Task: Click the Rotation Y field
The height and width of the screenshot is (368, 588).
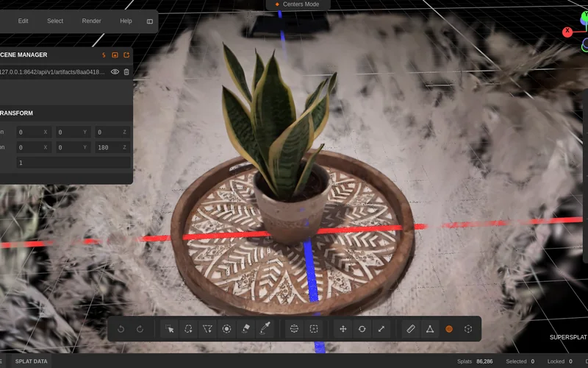Action: 73,148
